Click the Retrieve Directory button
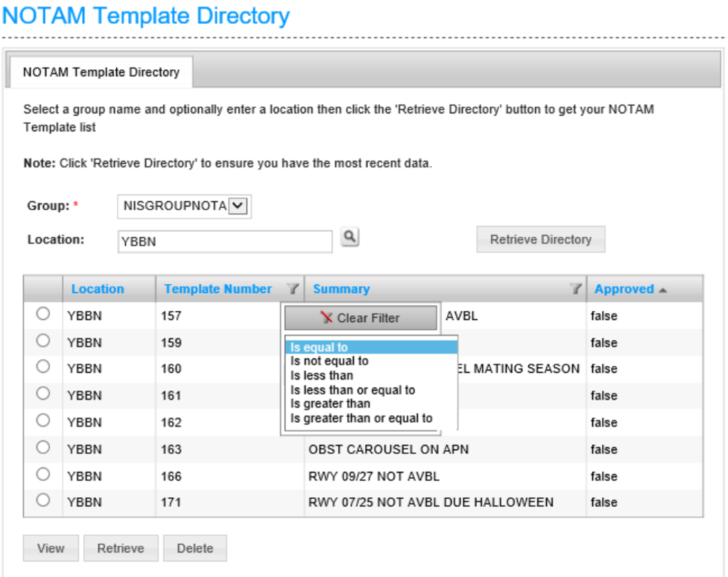728x577 pixels. (x=540, y=239)
